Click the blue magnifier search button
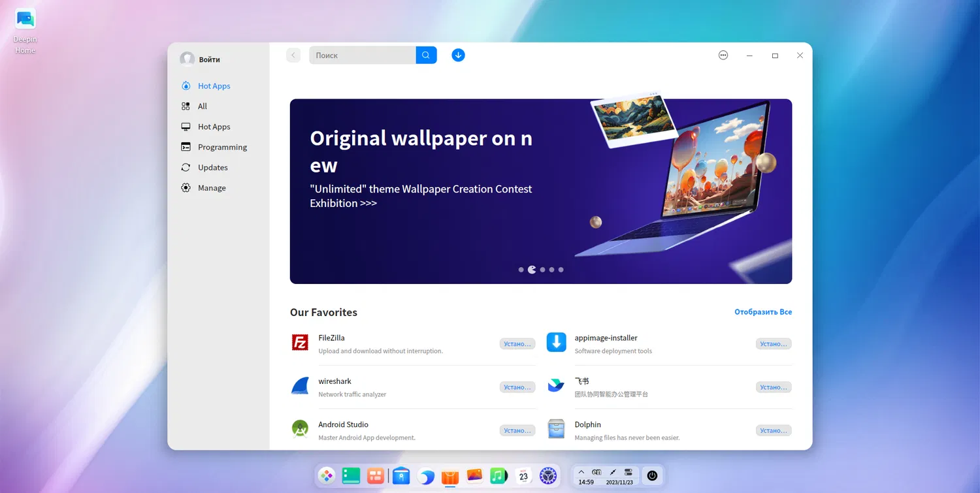Image resolution: width=980 pixels, height=493 pixels. [426, 56]
